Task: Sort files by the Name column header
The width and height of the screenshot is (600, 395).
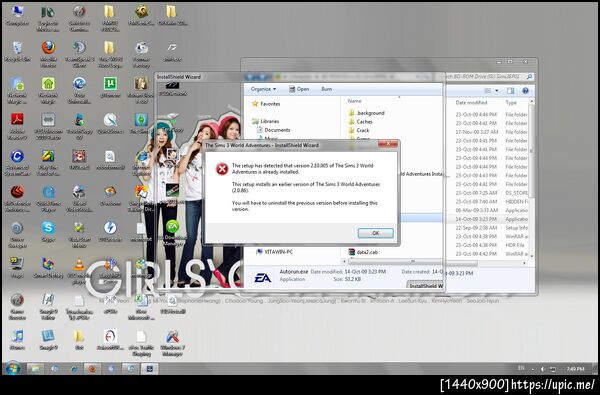Action: coord(355,101)
